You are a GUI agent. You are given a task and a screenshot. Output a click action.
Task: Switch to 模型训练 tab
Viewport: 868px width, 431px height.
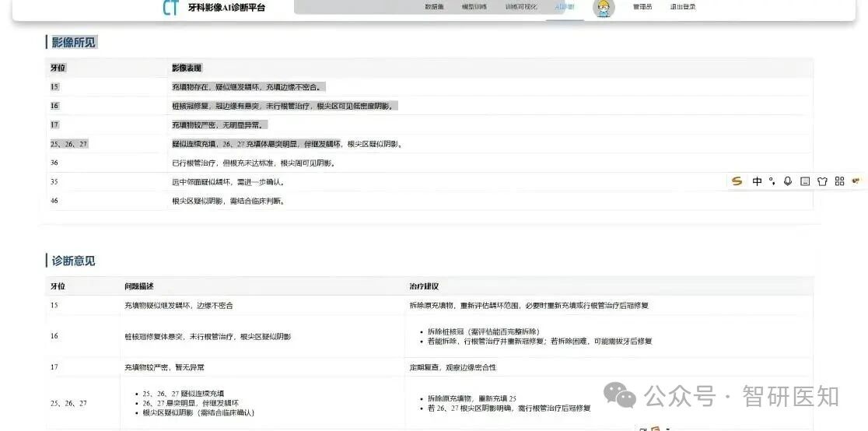click(x=474, y=7)
